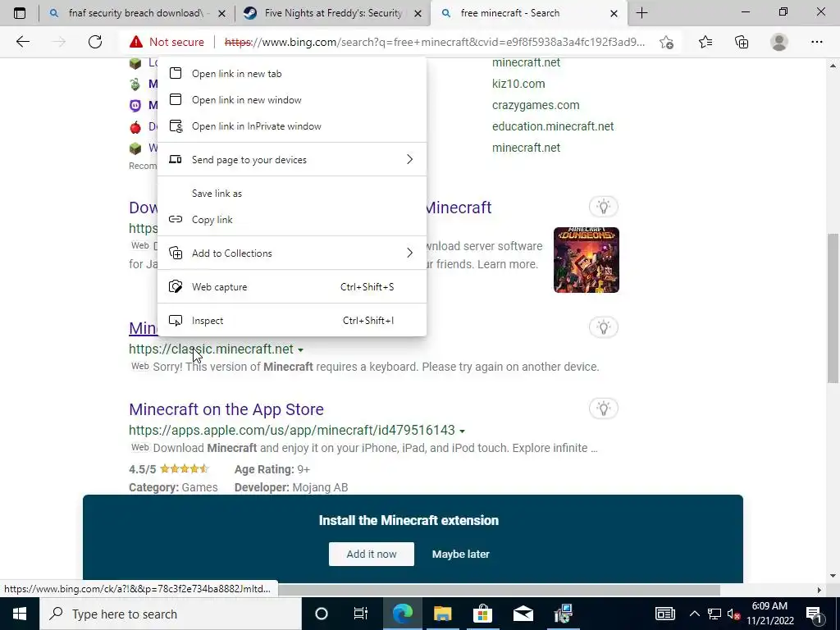This screenshot has width=840, height=630.
Task: Select Save link as
Action: [292, 194]
